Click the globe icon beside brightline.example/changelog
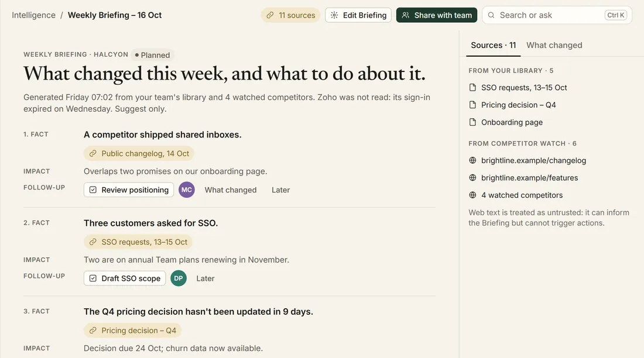This screenshot has width=644, height=358. (x=472, y=160)
